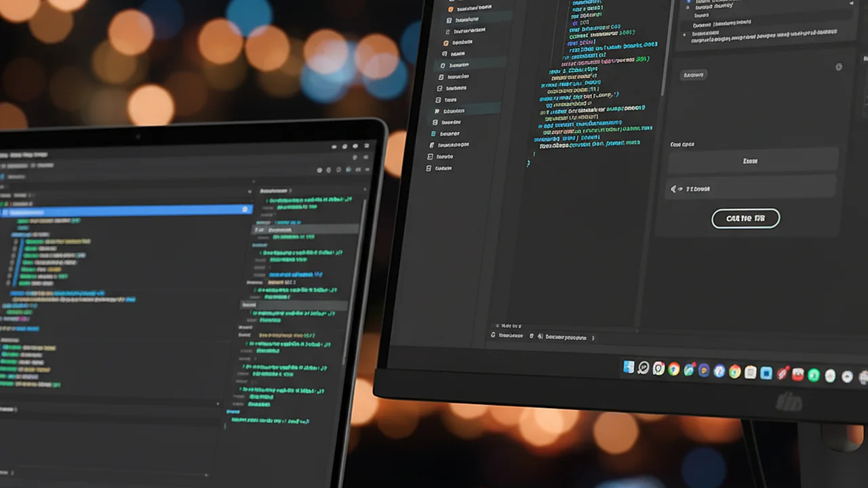Open the red app icon in the dock
This screenshot has width=868, height=488.
[798, 374]
